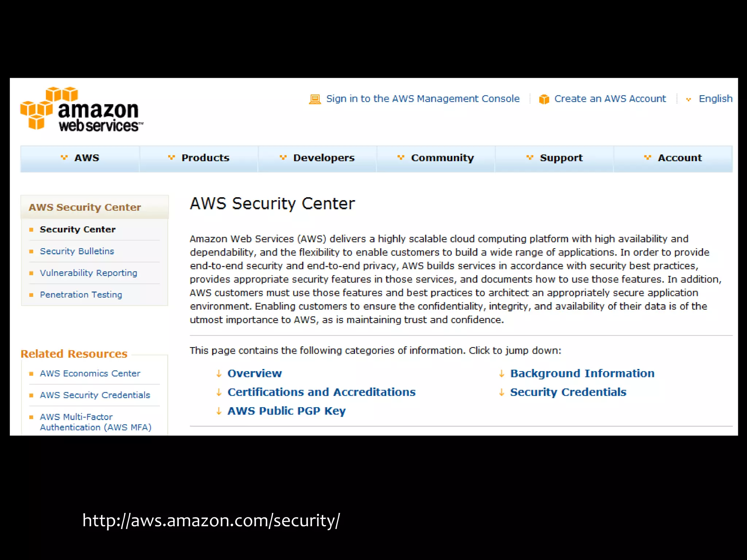The image size is (747, 560).
Task: Open Security Bulletins in the sidebar
Action: (x=77, y=251)
